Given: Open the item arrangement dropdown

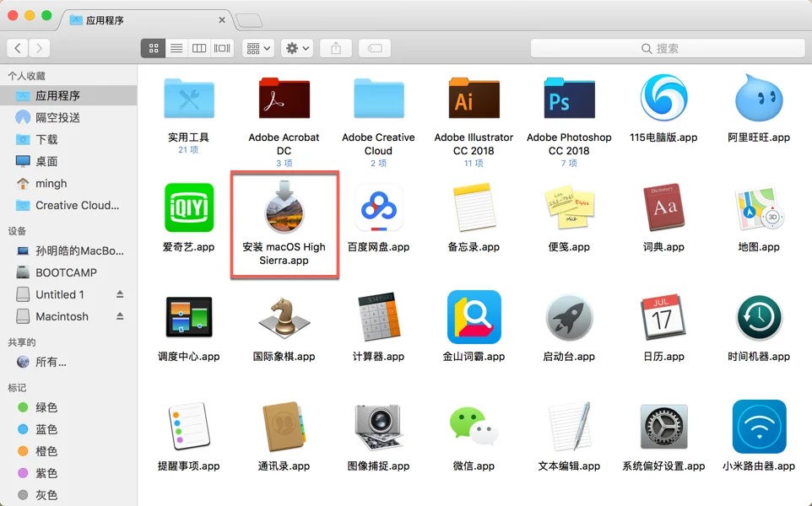Looking at the screenshot, I should coord(258,48).
